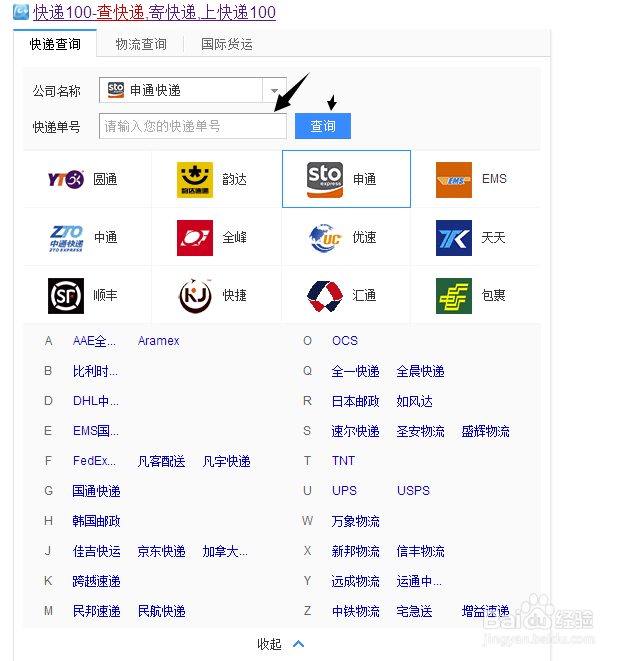The image size is (630, 661).
Task: Open the 跨越速递 link
Action: tap(97, 581)
